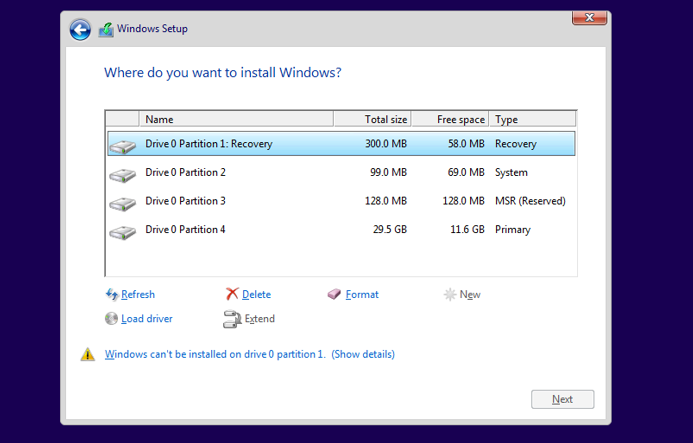The width and height of the screenshot is (693, 443).
Task: Click the Extend drives icon
Action: [232, 319]
